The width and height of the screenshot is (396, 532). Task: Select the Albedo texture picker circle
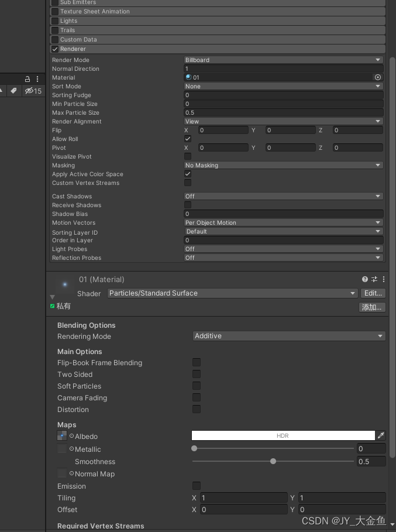pos(71,436)
